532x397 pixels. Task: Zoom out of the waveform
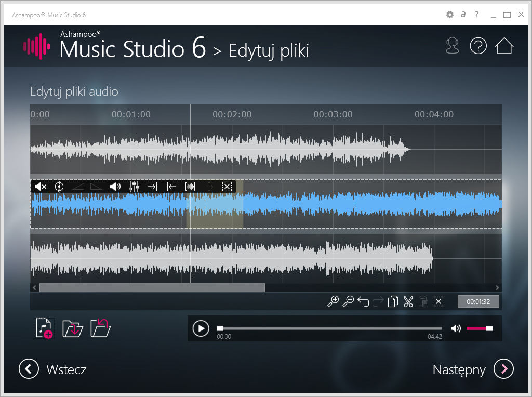(x=348, y=301)
